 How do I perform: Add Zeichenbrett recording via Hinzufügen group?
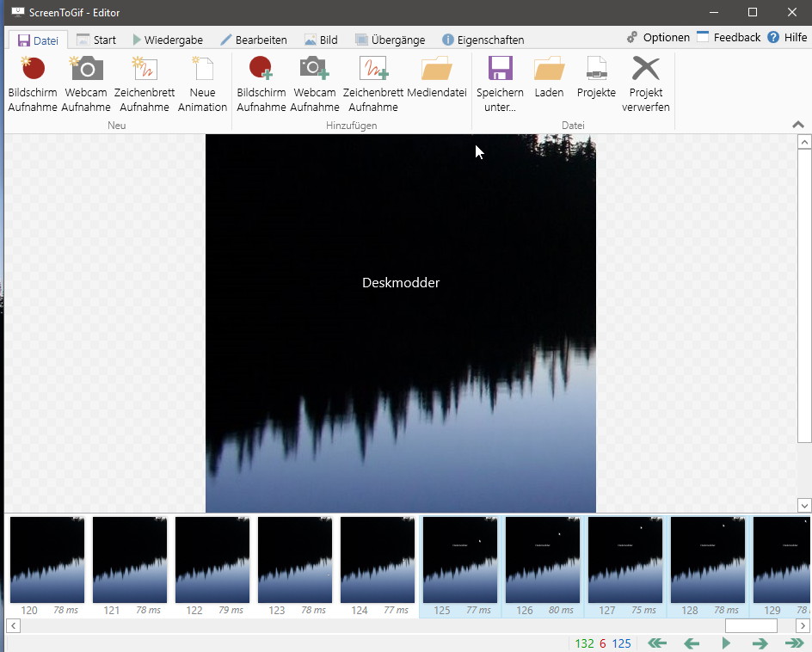click(372, 84)
